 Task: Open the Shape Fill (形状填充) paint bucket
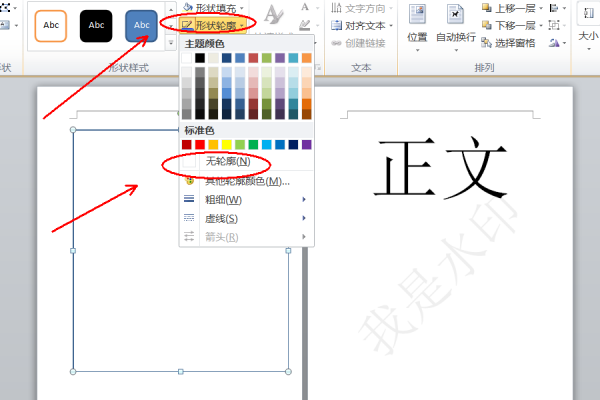coord(188,7)
